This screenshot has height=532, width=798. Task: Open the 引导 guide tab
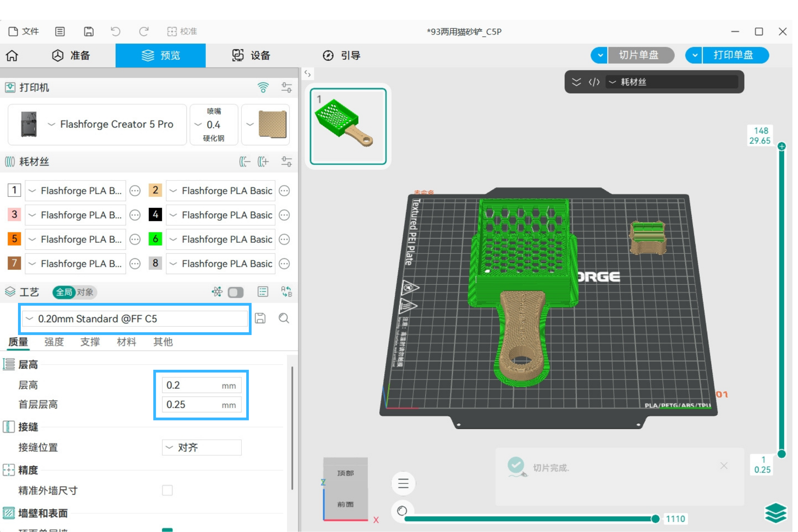(342, 56)
